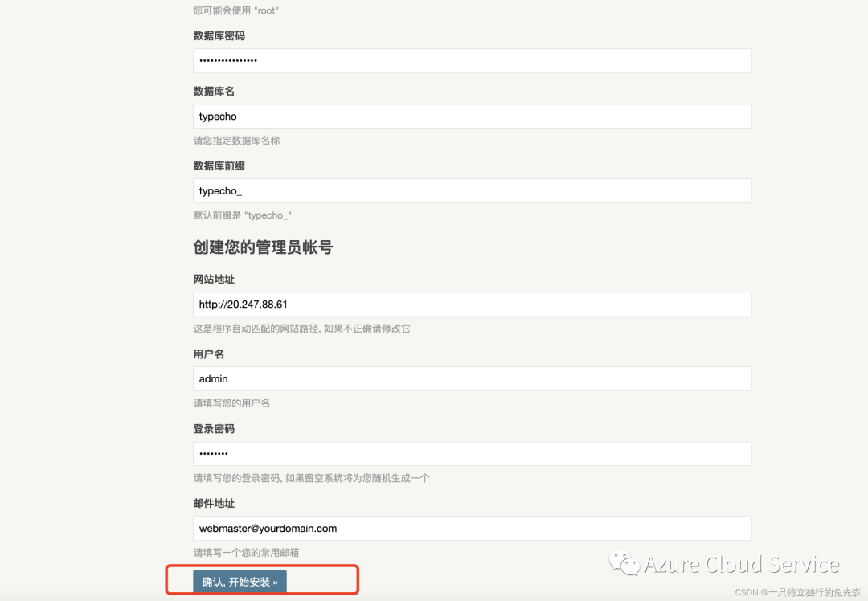Click the 数据库名 label
Image resolution: width=868 pixels, height=601 pixels.
214,92
